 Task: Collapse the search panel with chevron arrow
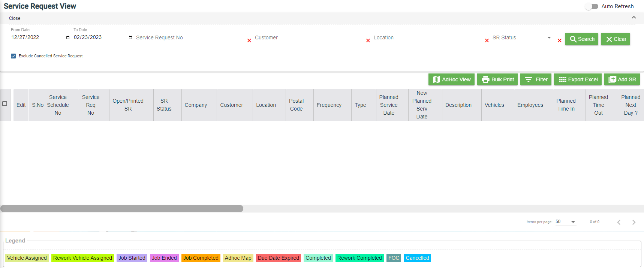pos(634,17)
